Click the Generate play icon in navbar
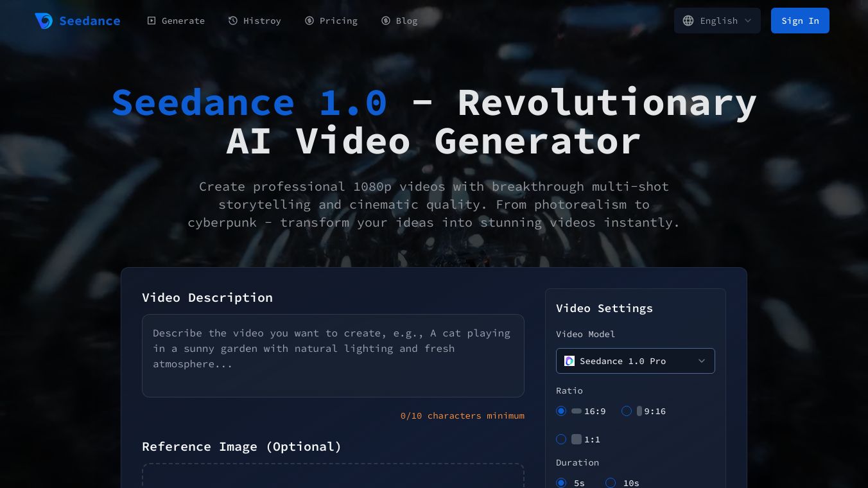The height and width of the screenshot is (488, 868). [x=152, y=21]
